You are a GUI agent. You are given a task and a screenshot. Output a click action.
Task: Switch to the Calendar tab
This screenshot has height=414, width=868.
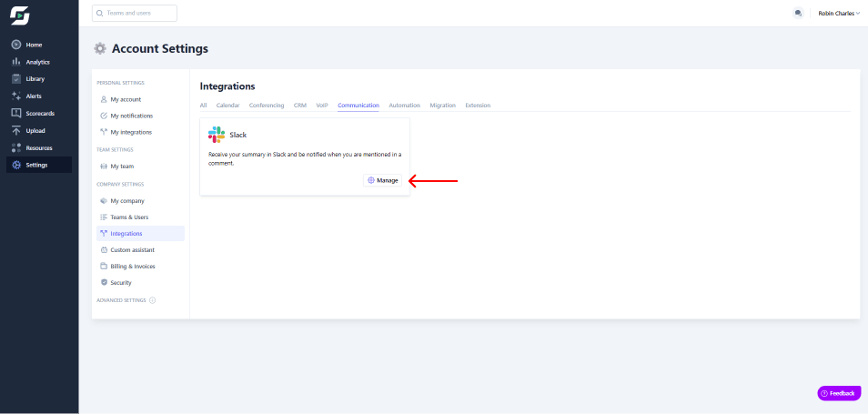pos(228,106)
